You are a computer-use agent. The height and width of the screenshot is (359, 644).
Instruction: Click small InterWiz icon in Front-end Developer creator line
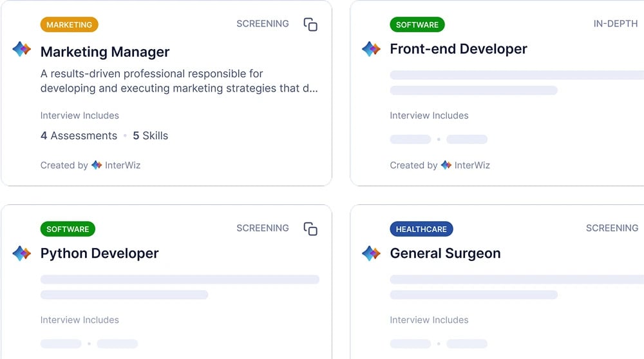(446, 165)
